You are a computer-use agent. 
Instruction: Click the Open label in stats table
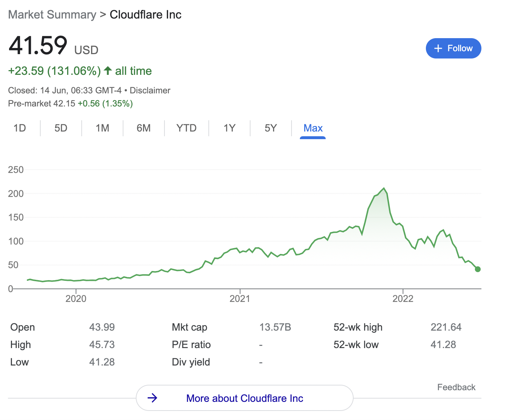point(23,327)
